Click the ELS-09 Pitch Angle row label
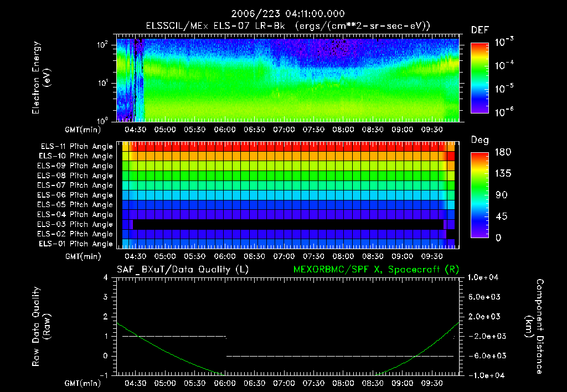567x392 pixels. click(x=75, y=166)
